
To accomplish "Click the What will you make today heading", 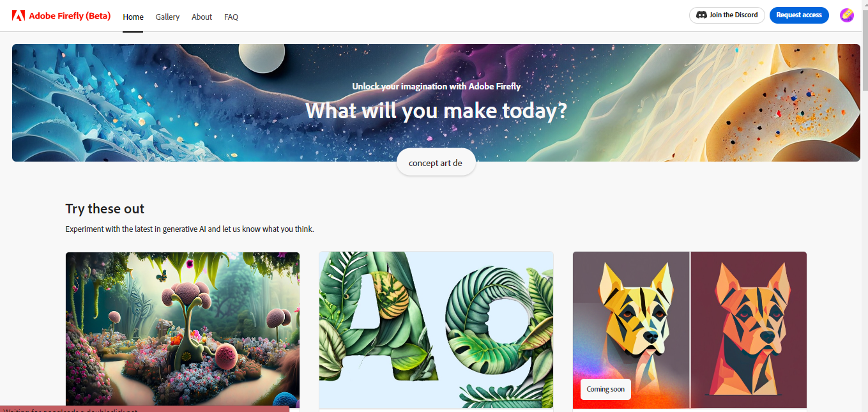I will point(436,111).
